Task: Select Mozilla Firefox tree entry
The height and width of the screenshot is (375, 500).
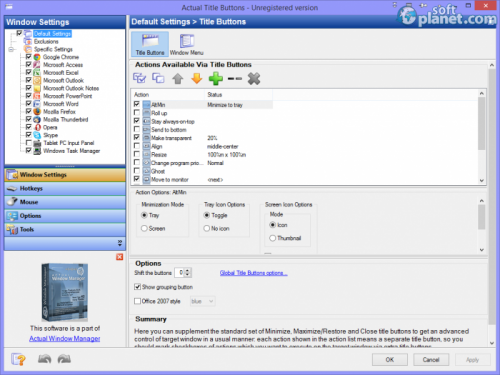Action: [59, 112]
